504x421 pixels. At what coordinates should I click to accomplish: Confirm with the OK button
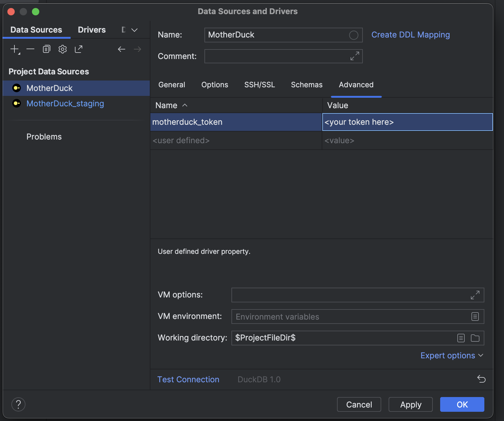tap(462, 404)
